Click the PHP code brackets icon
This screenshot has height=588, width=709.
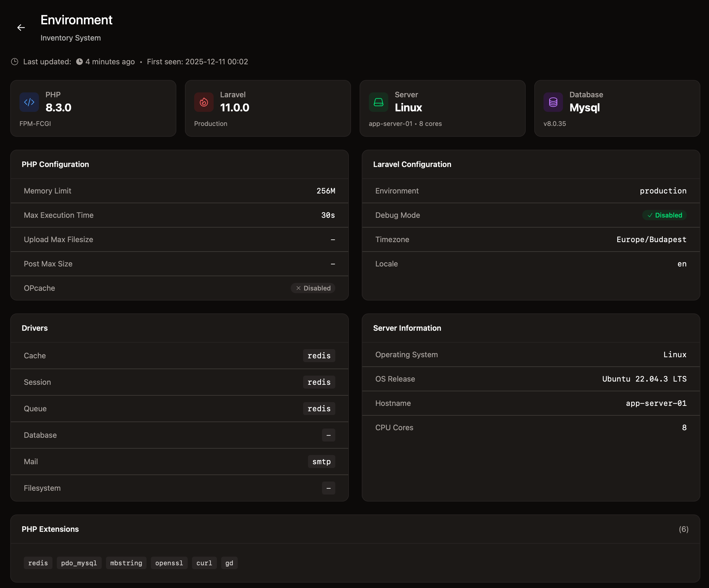(x=29, y=102)
